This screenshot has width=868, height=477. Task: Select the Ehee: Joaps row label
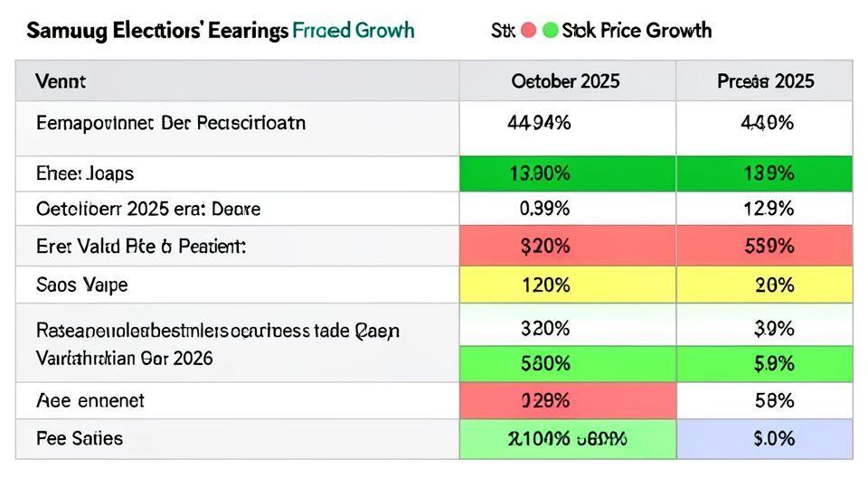click(x=85, y=173)
